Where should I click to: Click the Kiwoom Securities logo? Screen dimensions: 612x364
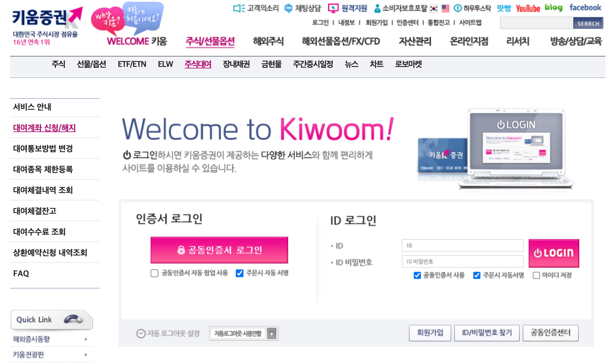47,18
